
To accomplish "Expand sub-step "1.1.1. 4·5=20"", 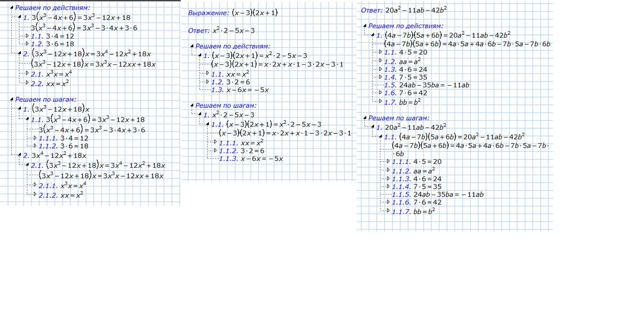I will coord(389,161).
